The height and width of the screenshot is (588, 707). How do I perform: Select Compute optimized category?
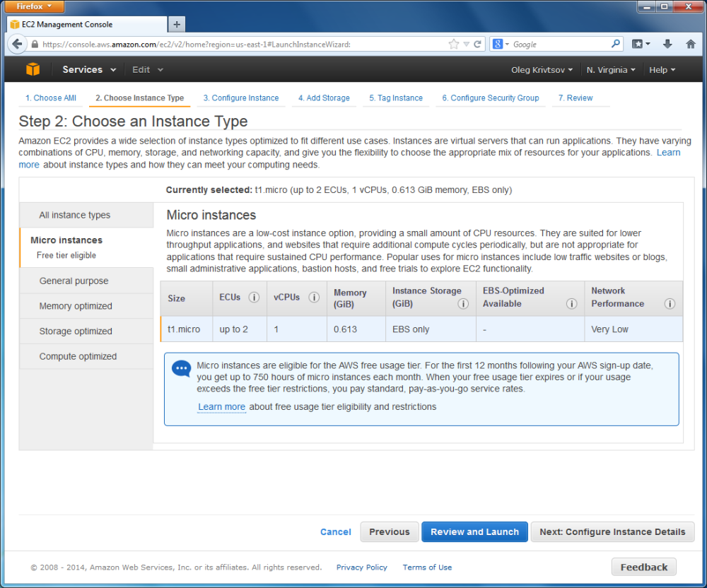point(86,356)
